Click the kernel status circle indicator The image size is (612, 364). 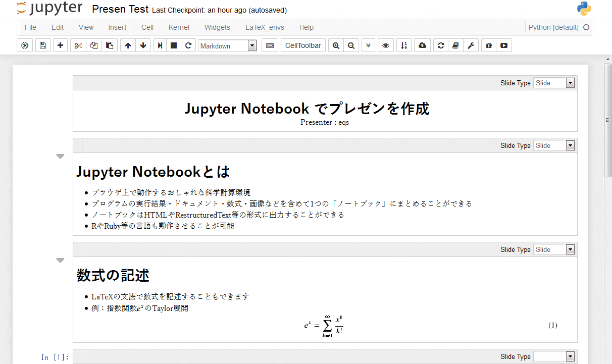(586, 27)
